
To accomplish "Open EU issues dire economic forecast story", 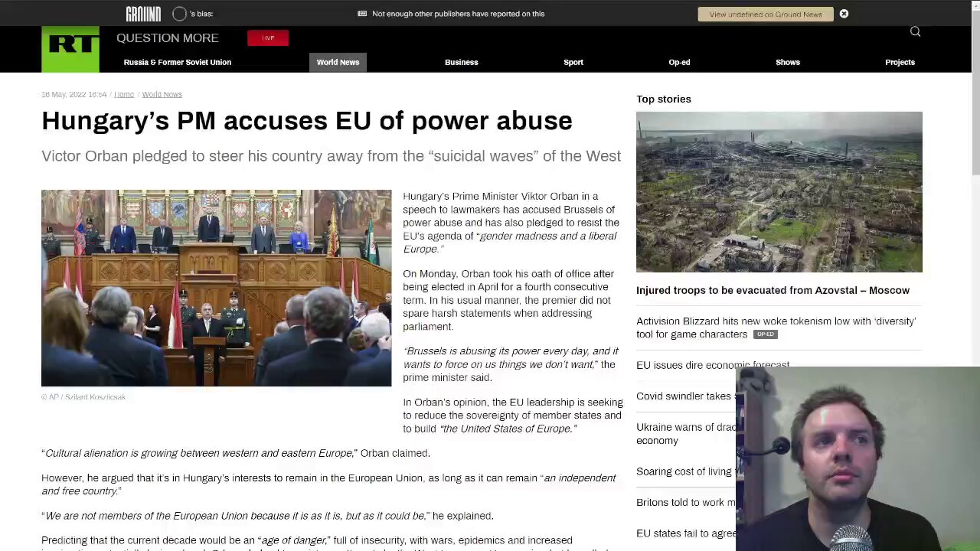I will (713, 365).
